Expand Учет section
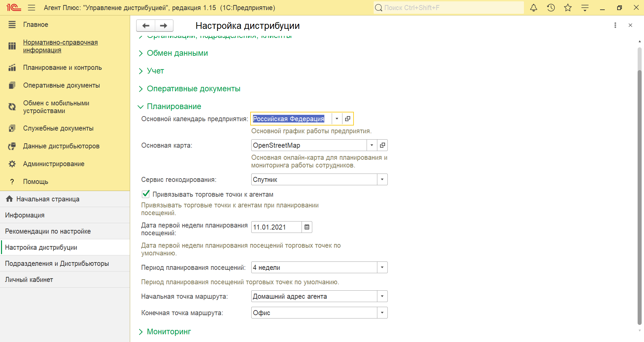 coord(151,71)
